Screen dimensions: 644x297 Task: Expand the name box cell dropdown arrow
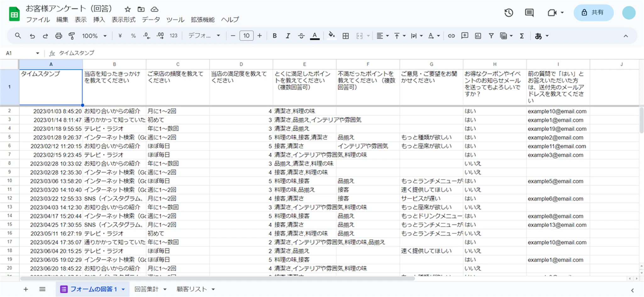tap(37, 53)
